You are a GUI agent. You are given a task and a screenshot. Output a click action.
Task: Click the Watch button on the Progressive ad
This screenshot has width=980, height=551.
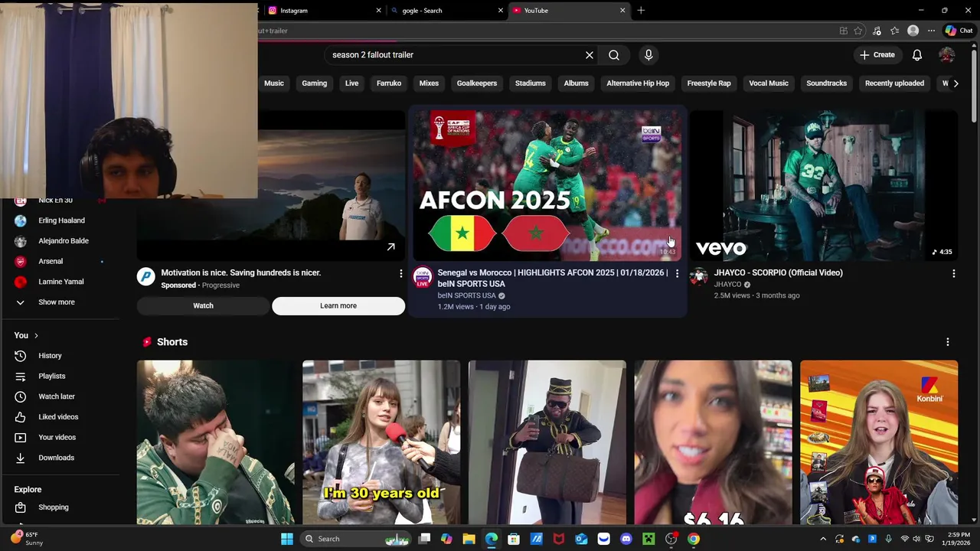[203, 305]
